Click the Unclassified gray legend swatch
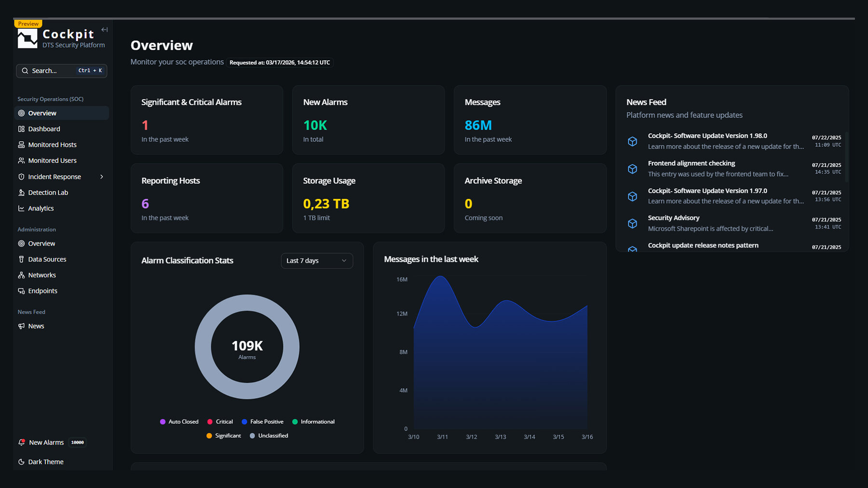This screenshot has width=868, height=488. tap(252, 435)
